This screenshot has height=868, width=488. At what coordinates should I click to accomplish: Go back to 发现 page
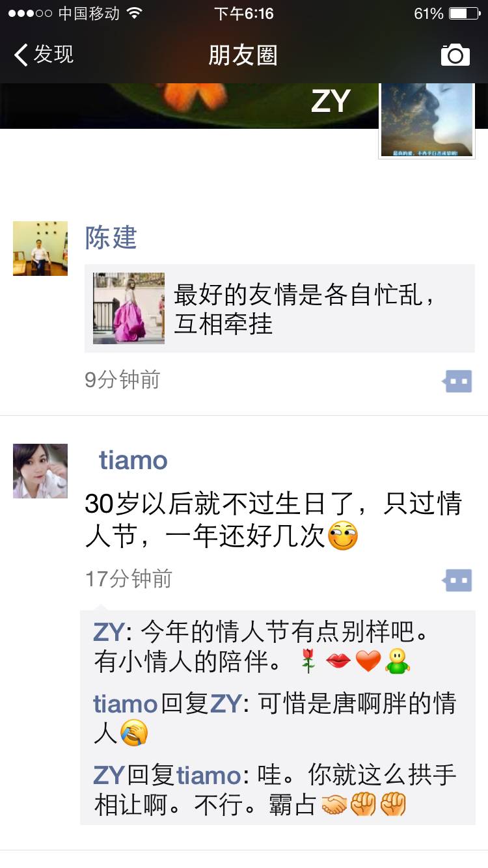pyautogui.click(x=44, y=55)
